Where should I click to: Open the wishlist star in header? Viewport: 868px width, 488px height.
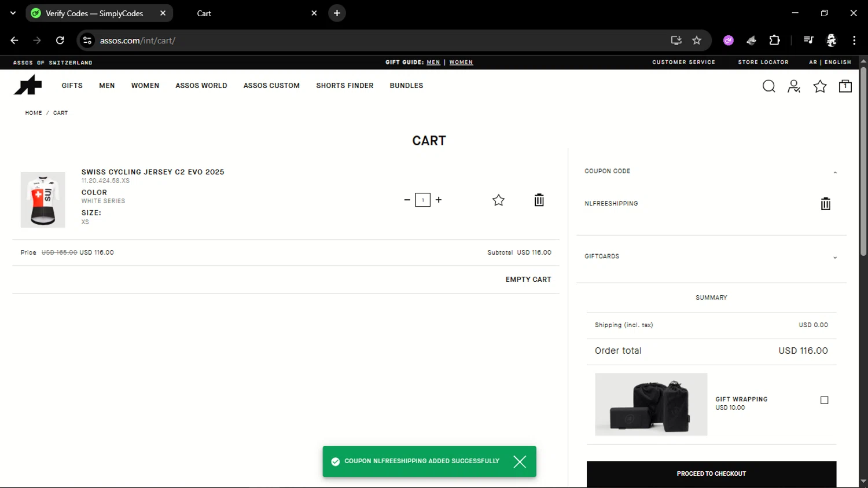(820, 86)
